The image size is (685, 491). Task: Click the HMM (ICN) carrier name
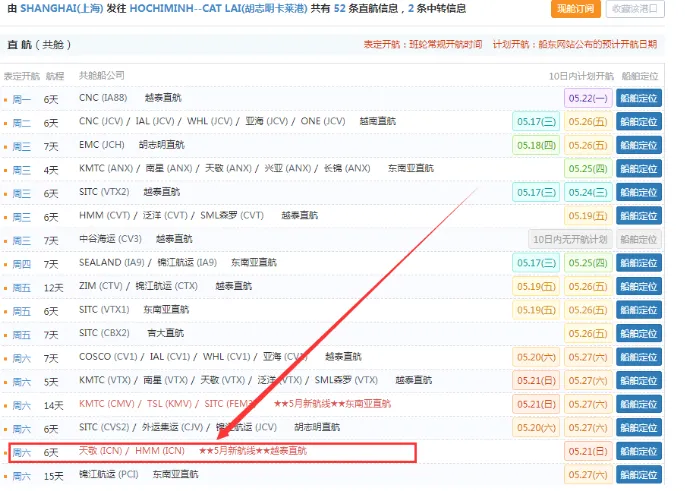(160, 451)
